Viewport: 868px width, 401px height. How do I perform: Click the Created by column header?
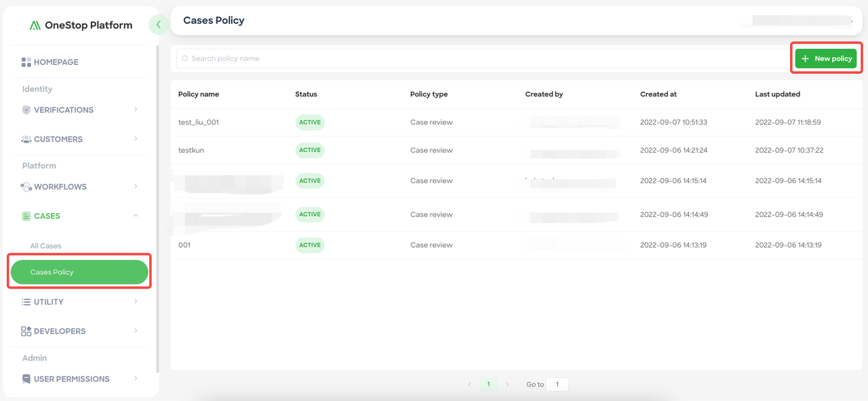tap(545, 94)
